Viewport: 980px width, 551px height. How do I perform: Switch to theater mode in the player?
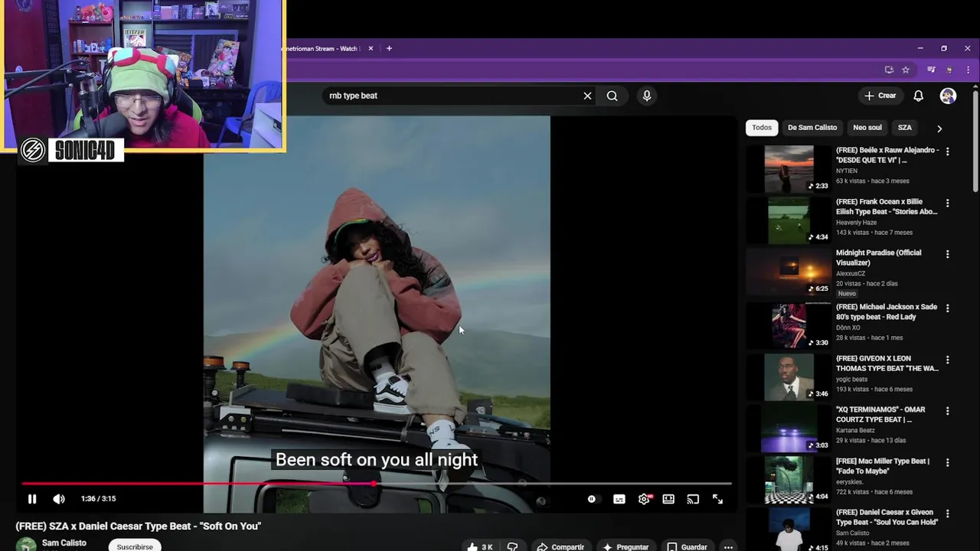coord(668,499)
